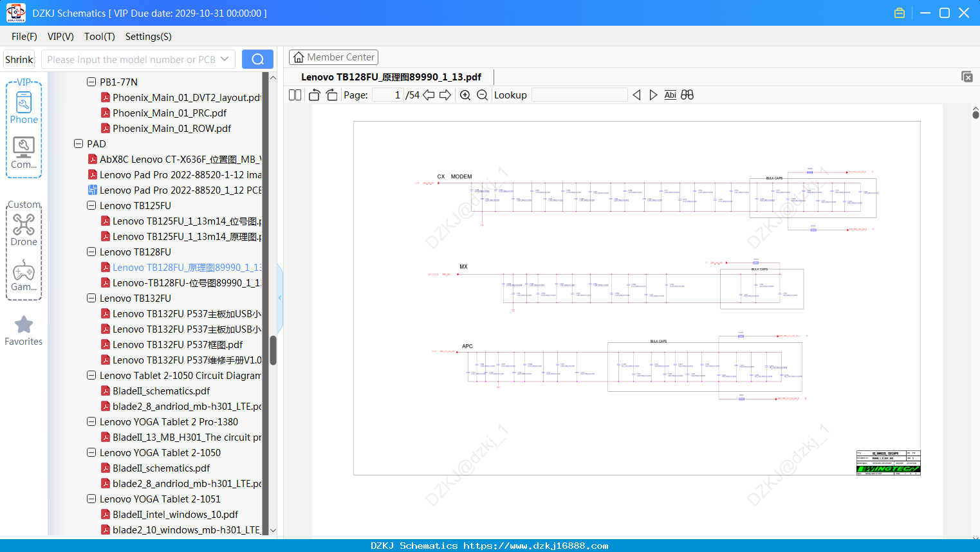Collapse the file tree panel with the side handle
This screenshot has height=552, width=980.
point(280,298)
